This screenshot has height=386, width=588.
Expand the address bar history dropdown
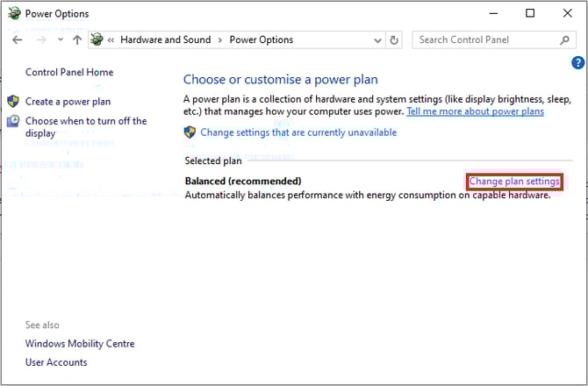click(x=378, y=40)
